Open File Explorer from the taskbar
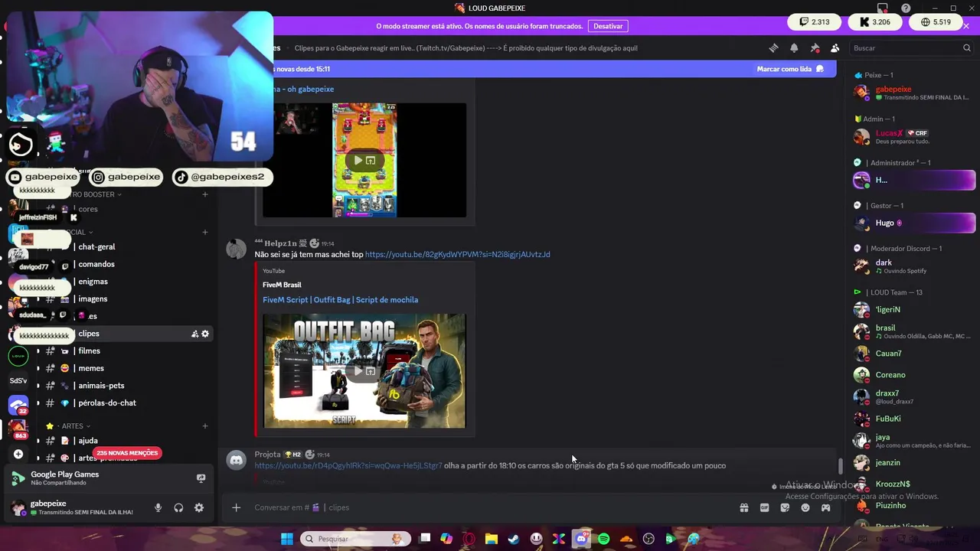This screenshot has height=551, width=980. tap(492, 539)
